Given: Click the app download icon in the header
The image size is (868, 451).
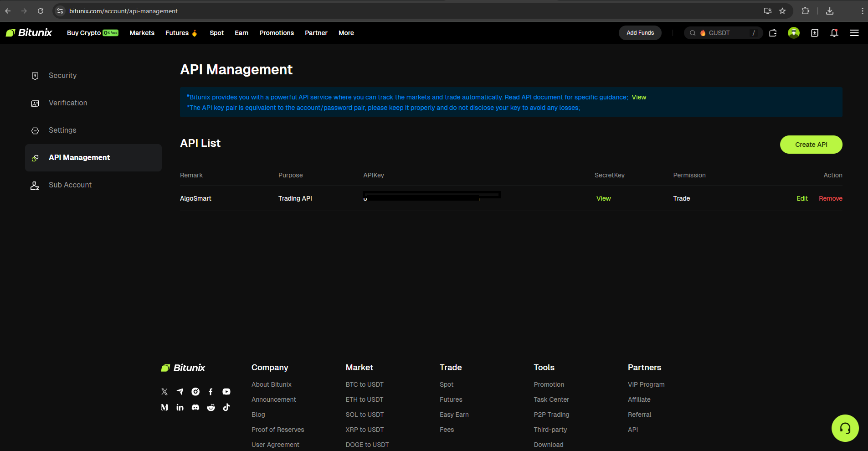Looking at the screenshot, I should pyautogui.click(x=814, y=33).
